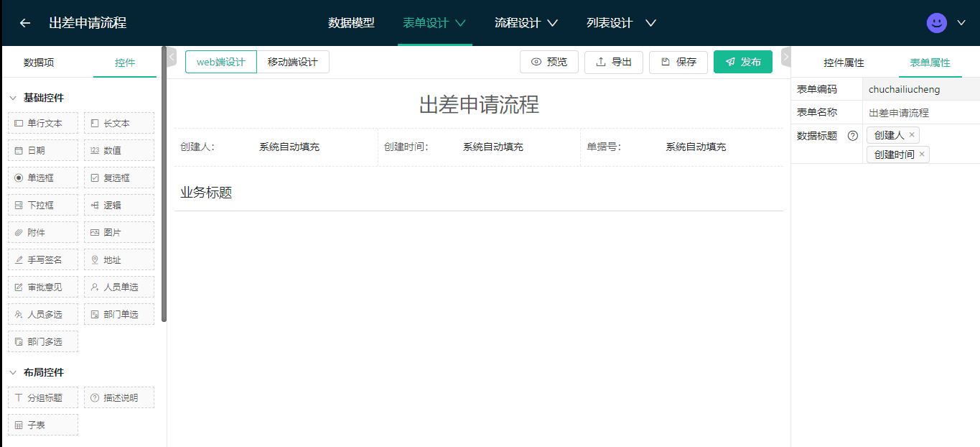Expand the 表单设计 dropdown chevron
The image size is (980, 447).
tap(461, 23)
